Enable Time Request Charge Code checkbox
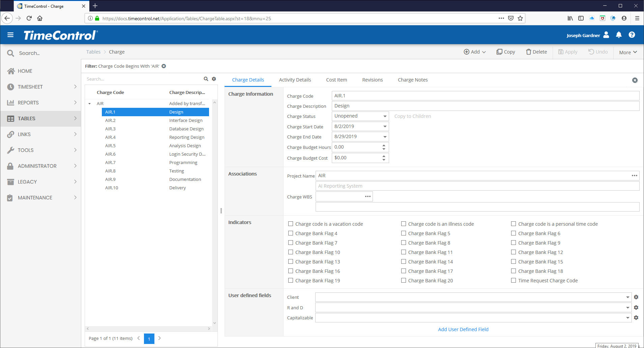The image size is (644, 348). pos(514,280)
